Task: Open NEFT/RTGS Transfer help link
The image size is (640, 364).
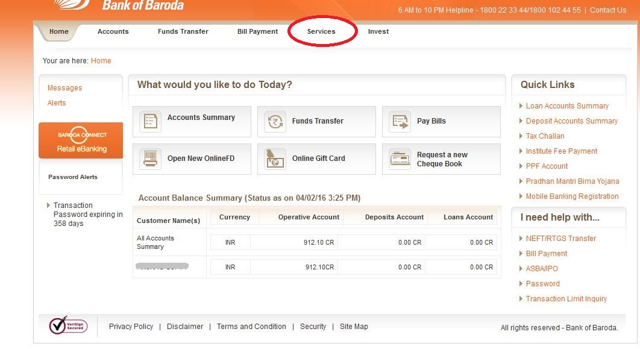Action: coord(560,239)
